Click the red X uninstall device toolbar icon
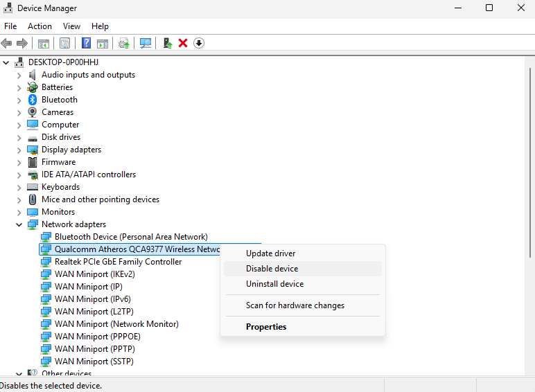The height and width of the screenshot is (392, 535). [x=183, y=43]
